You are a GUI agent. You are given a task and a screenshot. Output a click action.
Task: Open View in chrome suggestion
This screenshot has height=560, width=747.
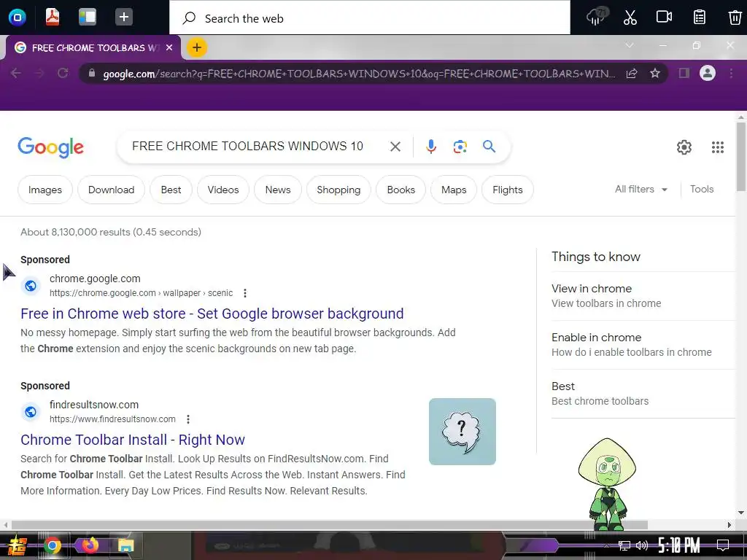pos(643,296)
